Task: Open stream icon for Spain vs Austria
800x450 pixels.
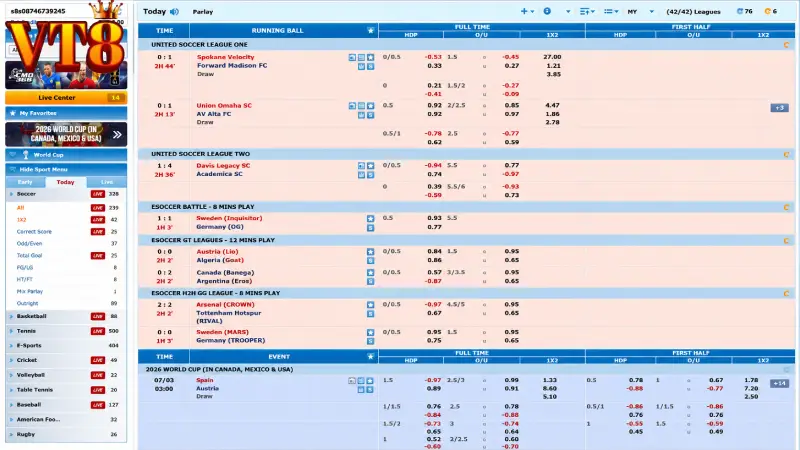Action: (352, 381)
